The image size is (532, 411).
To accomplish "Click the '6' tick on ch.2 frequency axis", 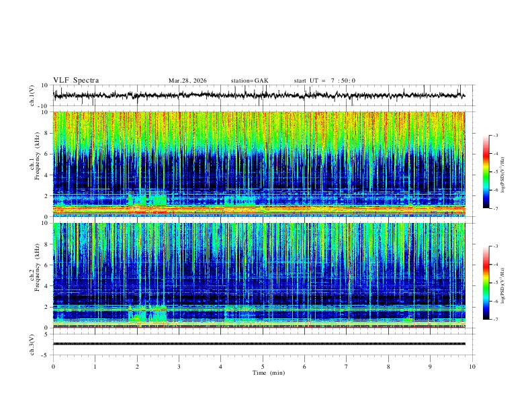I will (x=46, y=265).
